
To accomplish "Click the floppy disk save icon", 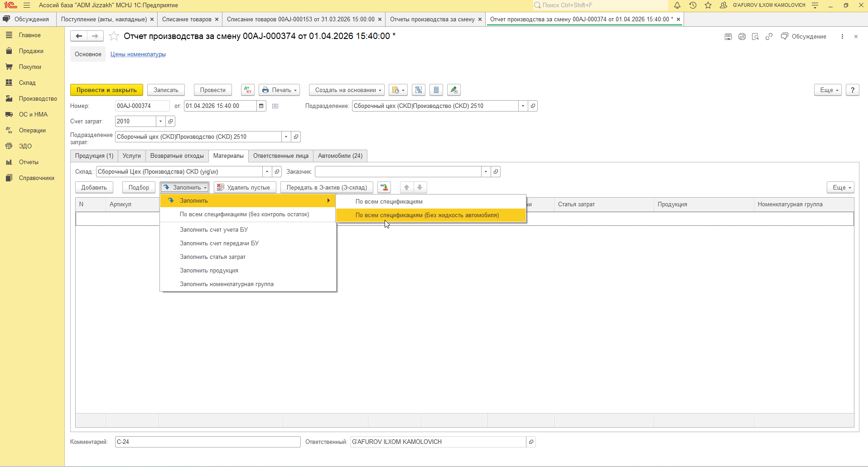I will [728, 37].
